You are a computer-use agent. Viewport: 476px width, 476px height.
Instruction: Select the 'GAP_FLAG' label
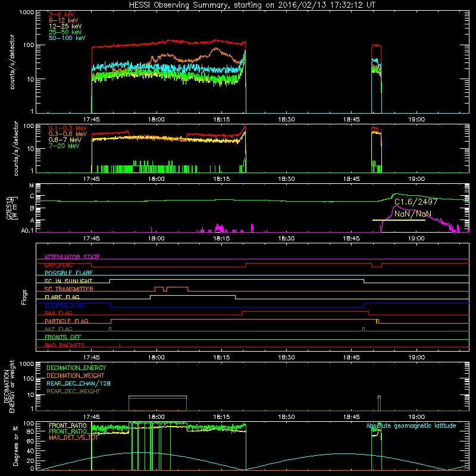coord(58,265)
